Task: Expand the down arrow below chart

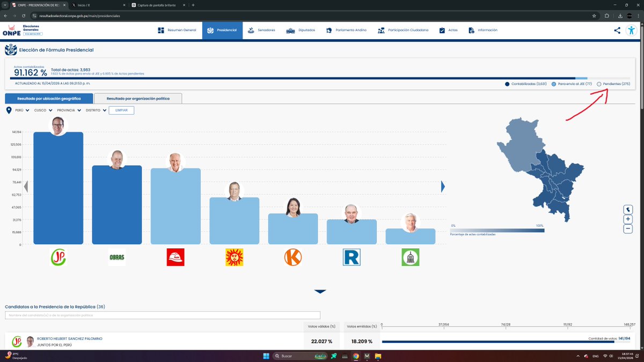Action: 320,291
